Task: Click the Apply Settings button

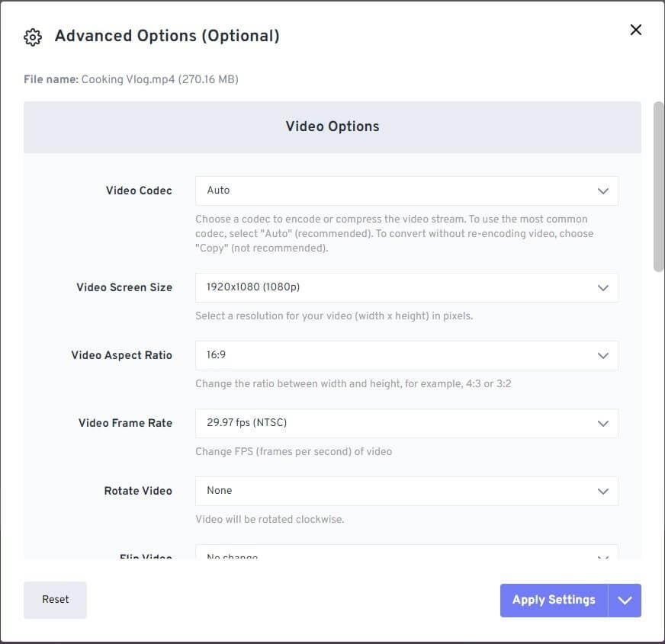Action: [554, 600]
